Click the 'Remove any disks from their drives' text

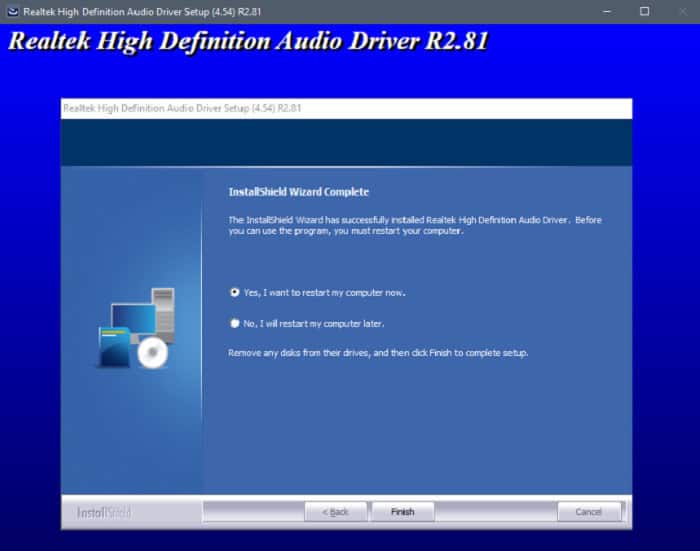(x=378, y=353)
